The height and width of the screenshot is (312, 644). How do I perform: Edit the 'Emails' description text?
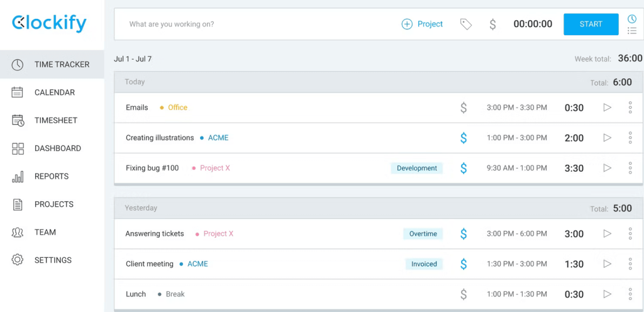click(x=136, y=108)
